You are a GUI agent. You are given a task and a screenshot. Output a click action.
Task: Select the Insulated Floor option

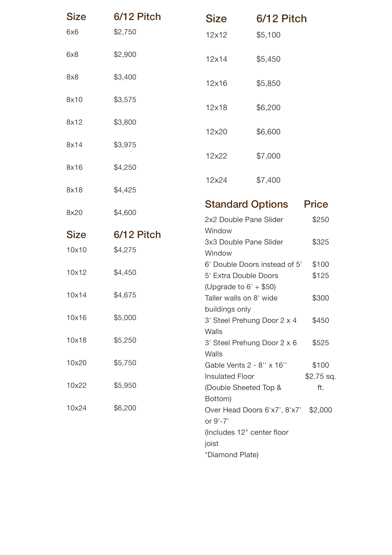coord(229,376)
